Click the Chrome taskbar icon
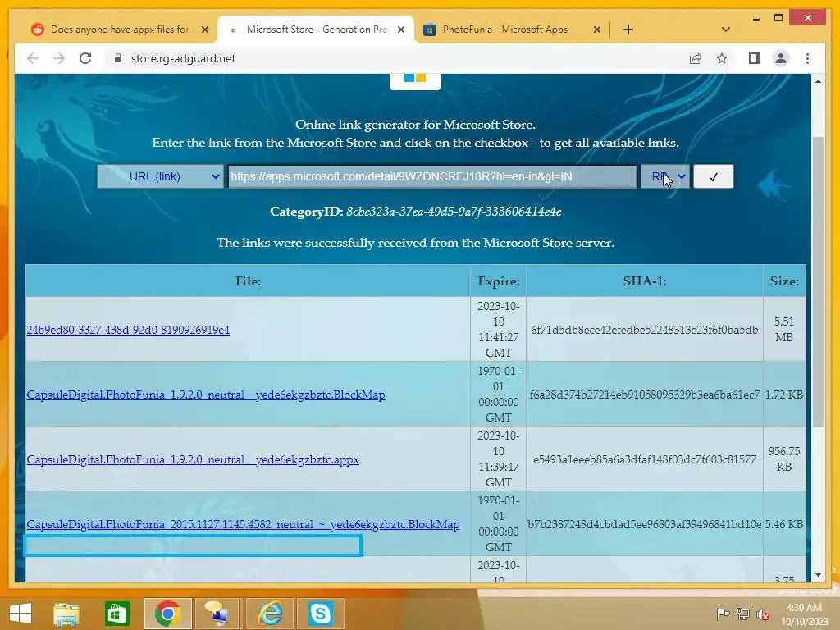Image resolution: width=840 pixels, height=630 pixels. pyautogui.click(x=167, y=614)
